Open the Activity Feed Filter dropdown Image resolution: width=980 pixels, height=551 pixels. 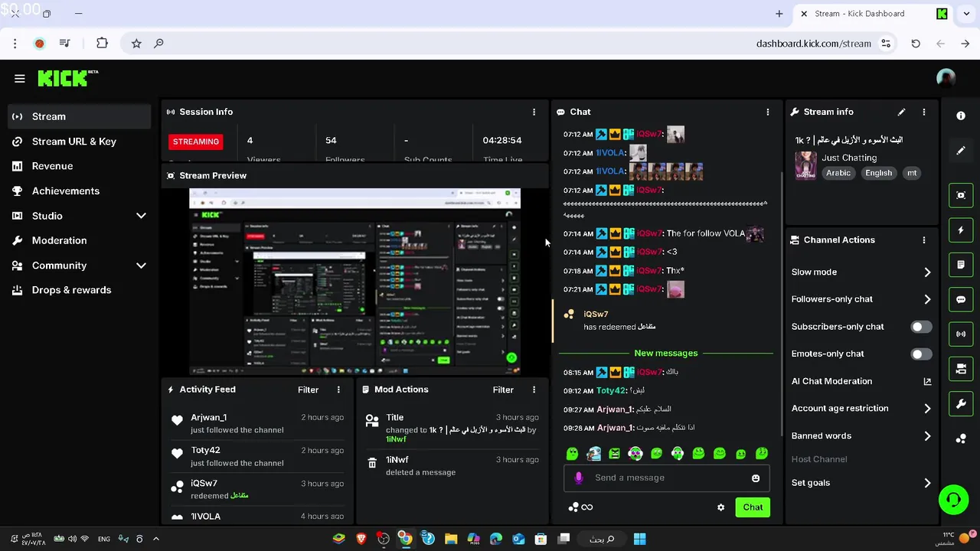pyautogui.click(x=308, y=390)
